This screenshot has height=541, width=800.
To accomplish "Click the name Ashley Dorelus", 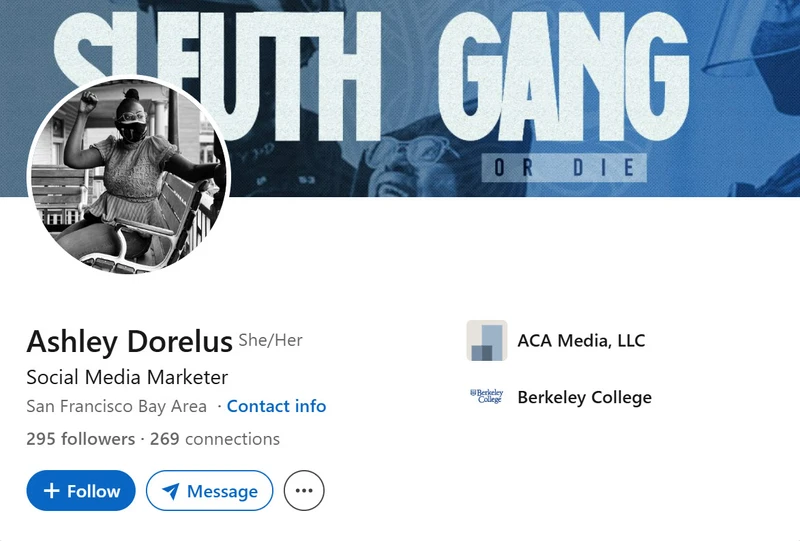I will 130,341.
